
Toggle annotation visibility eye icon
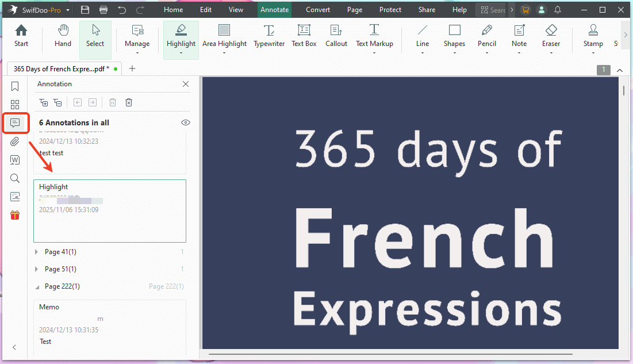(185, 122)
